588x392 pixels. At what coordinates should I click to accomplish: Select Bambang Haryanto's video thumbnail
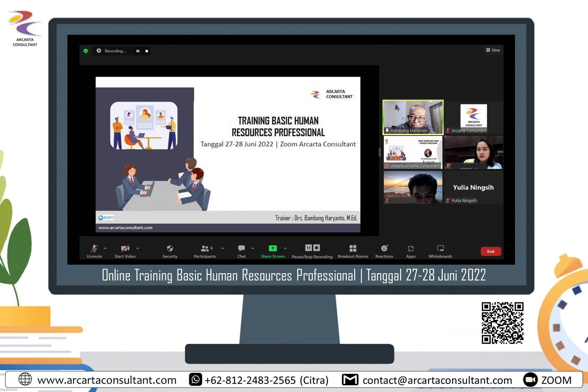point(413,117)
